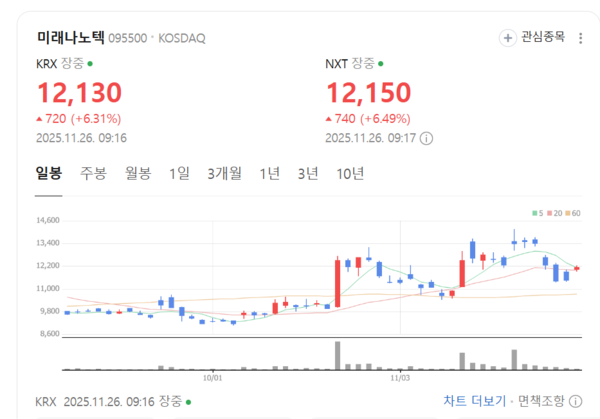600x419 pixels.
Task: Select the 1일 chart range tab
Action: coord(179,173)
